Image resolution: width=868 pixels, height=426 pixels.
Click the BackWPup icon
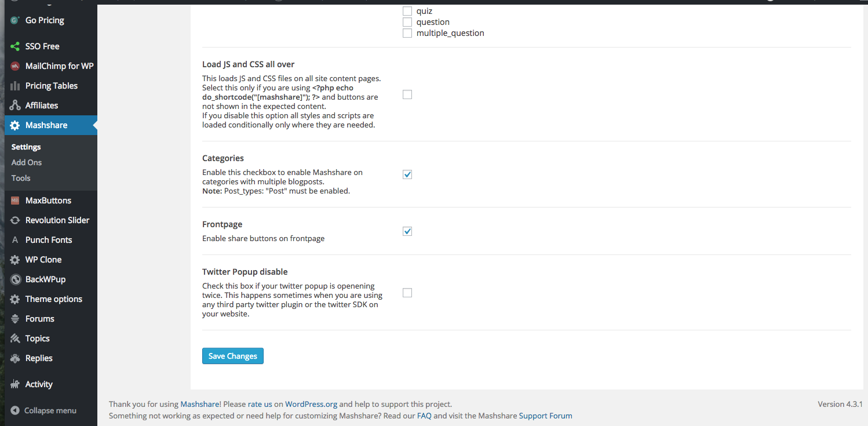15,279
